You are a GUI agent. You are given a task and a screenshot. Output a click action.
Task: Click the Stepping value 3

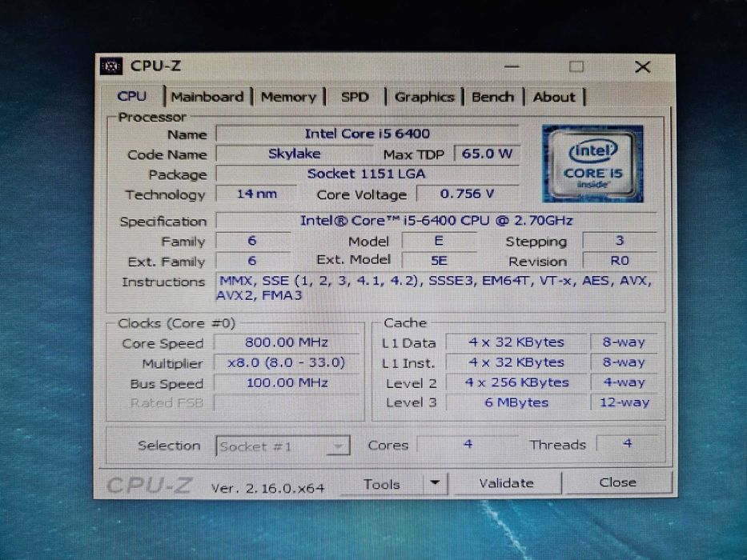[x=620, y=241]
